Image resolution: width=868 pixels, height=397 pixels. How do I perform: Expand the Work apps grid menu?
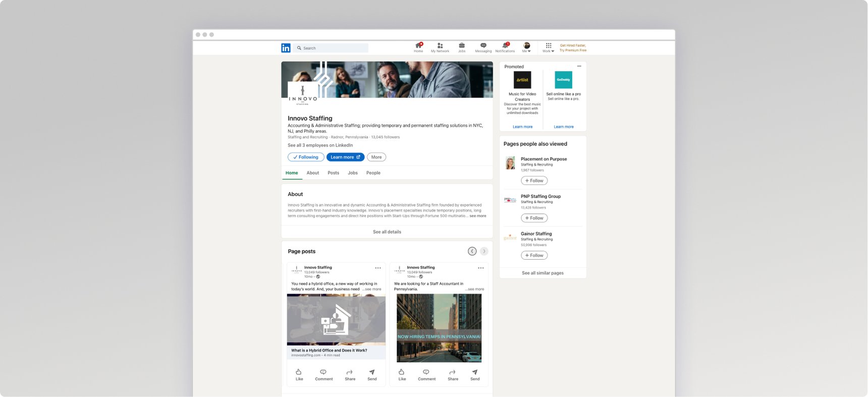pyautogui.click(x=549, y=47)
